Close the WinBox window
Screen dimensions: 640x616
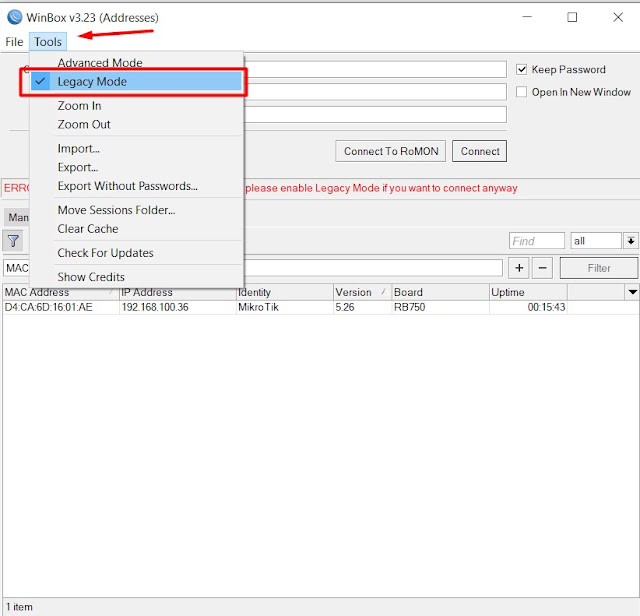click(x=618, y=17)
